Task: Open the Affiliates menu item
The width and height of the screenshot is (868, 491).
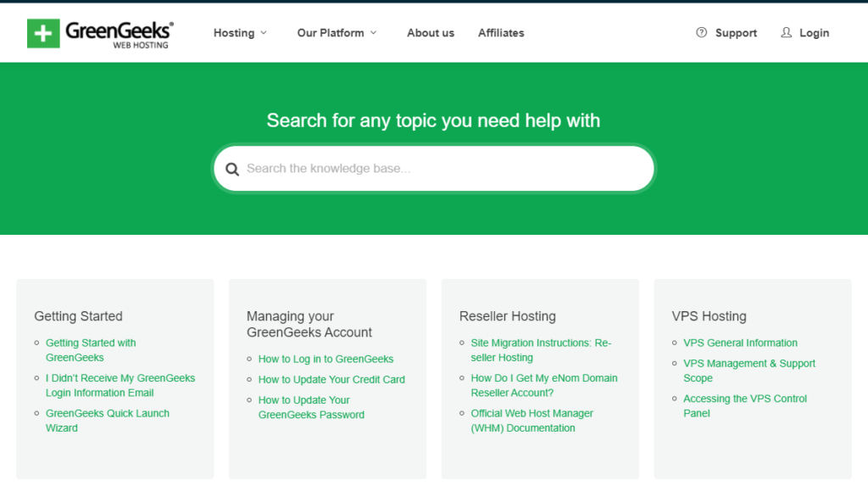Action: [x=501, y=33]
